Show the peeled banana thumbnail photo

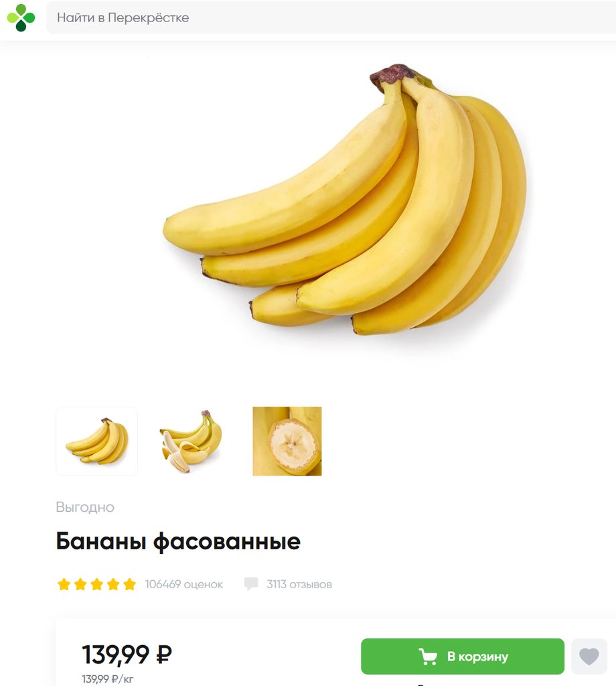pos(191,441)
